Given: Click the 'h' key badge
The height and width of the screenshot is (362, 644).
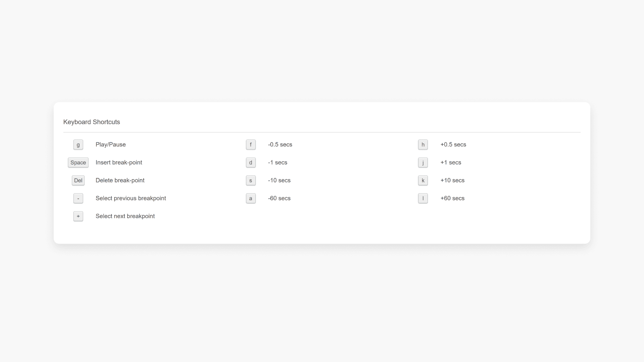Looking at the screenshot, I should pyautogui.click(x=423, y=145).
